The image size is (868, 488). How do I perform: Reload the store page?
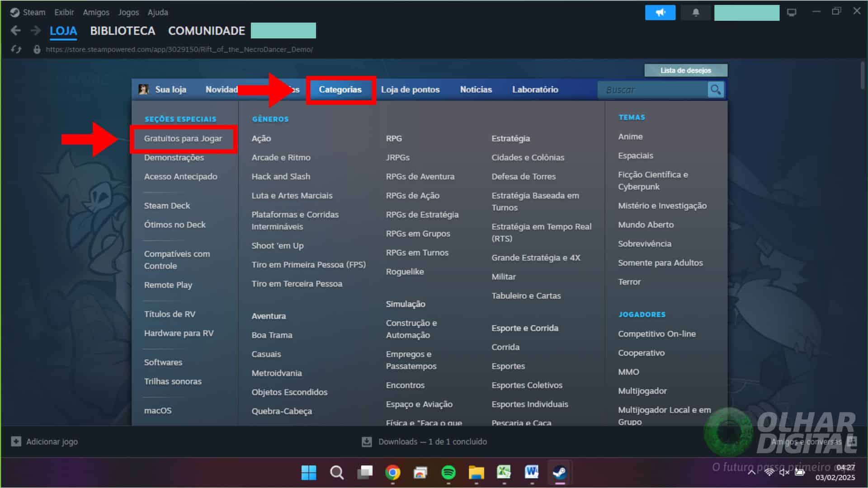click(x=16, y=49)
